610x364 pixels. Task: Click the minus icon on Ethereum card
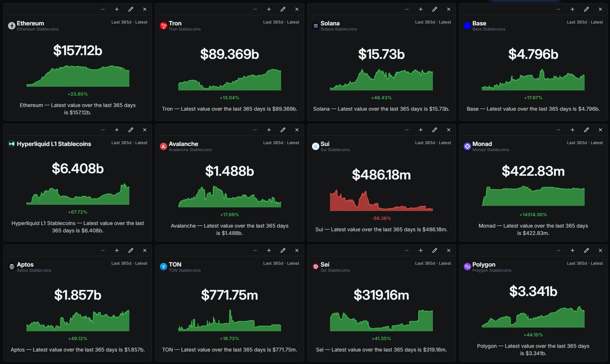103,9
